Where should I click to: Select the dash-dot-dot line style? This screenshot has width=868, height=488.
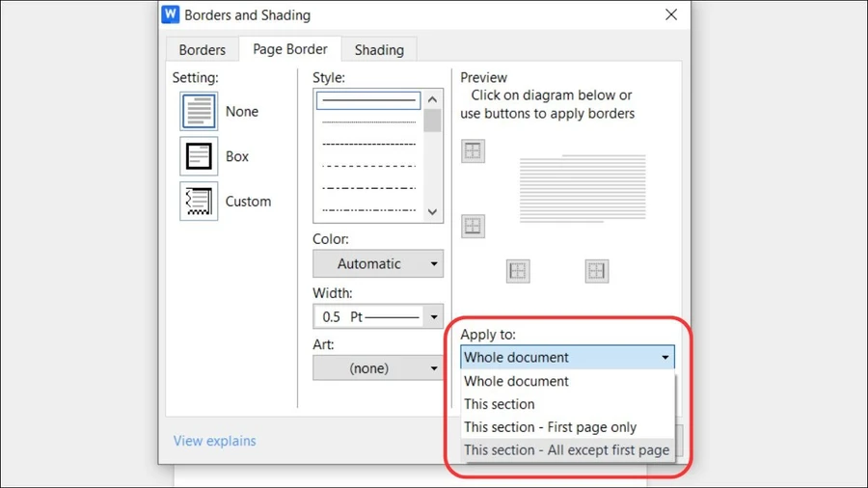pos(368,210)
